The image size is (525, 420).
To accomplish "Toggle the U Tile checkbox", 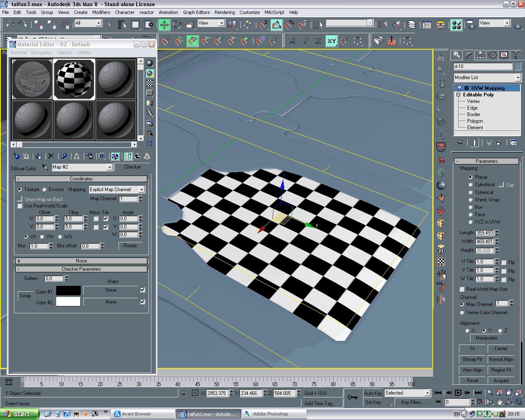I will pyautogui.click(x=106, y=219).
